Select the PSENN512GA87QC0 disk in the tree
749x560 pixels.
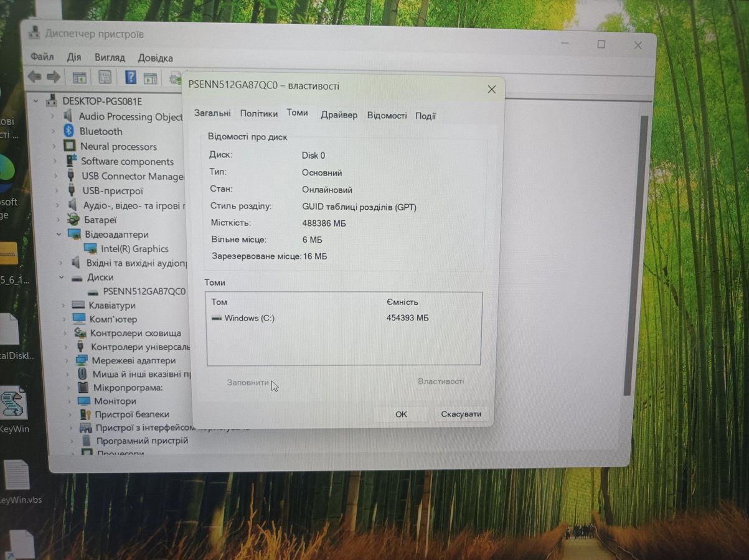pyautogui.click(x=144, y=291)
